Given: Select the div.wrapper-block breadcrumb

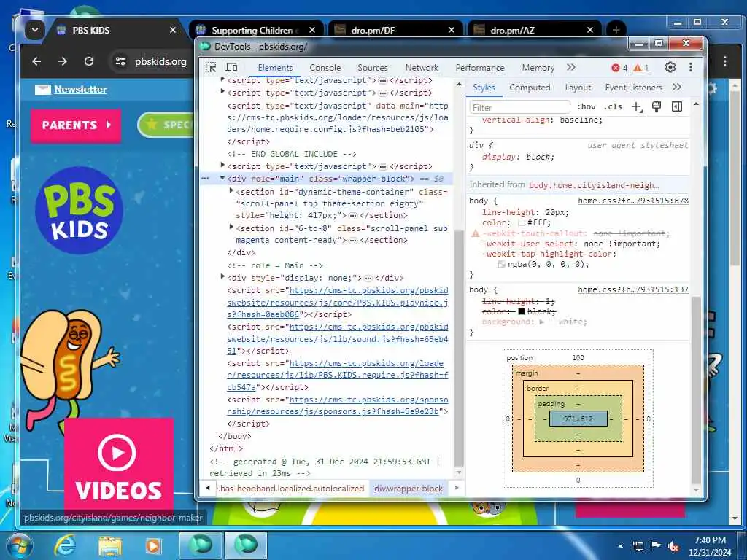Looking at the screenshot, I should click(409, 489).
